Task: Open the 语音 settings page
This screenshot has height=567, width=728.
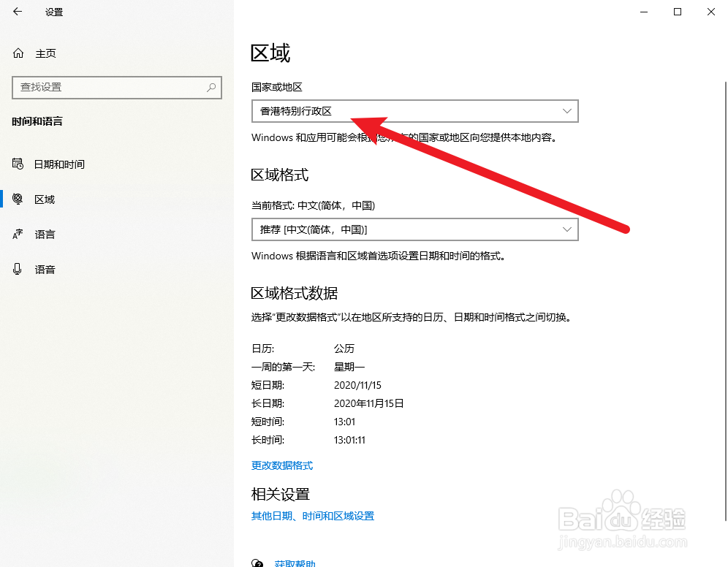Action: click(x=45, y=269)
